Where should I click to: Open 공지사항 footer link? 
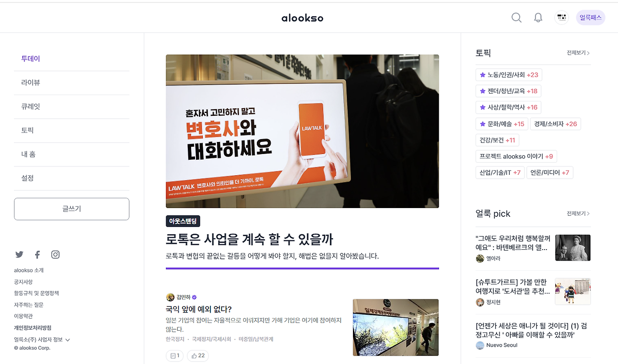[x=23, y=282]
